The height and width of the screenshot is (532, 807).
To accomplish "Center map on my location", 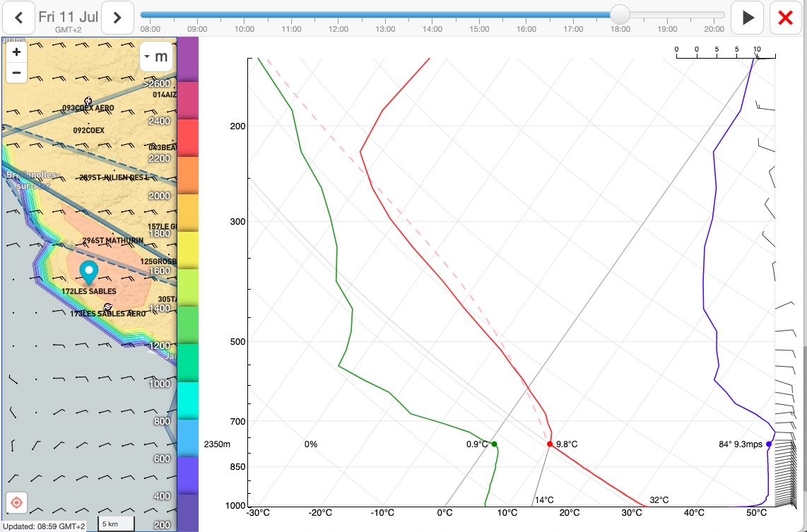I will [x=17, y=503].
